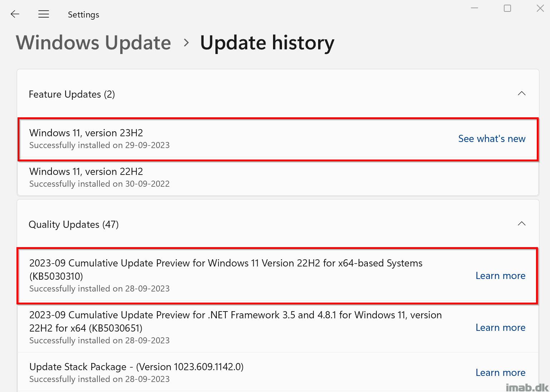
Task: Select the 2023-09 Cumulative Update Preview KB5030310 text
Action: [226, 270]
